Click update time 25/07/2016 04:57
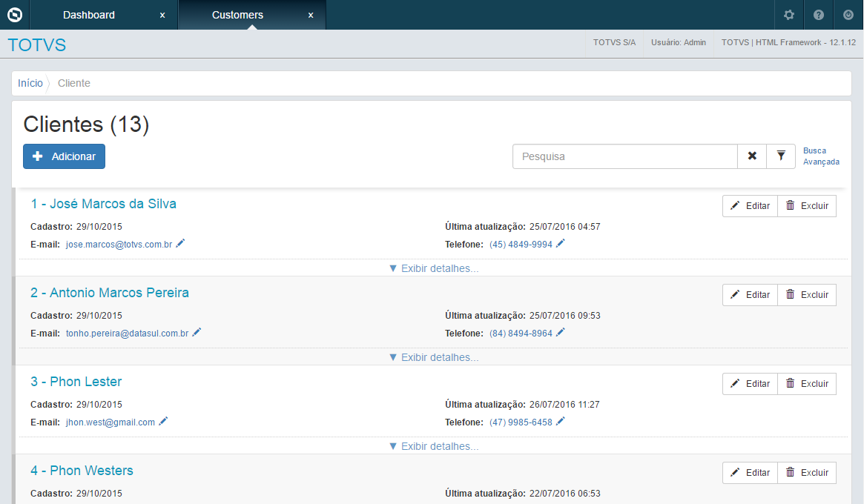864x504 pixels. pyautogui.click(x=565, y=226)
